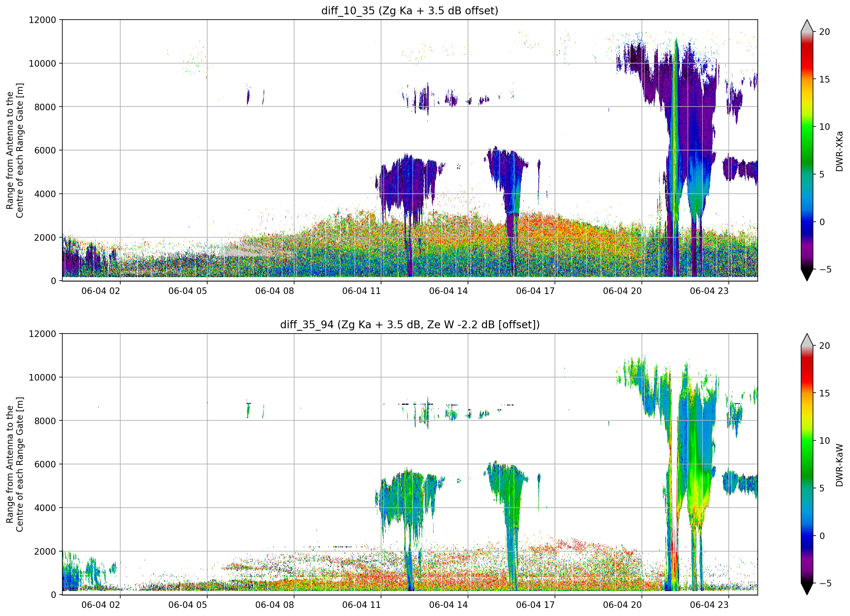Screen dimensions: 850x616
Task: Click the '06-04 23' label under the top plot
Action: pyautogui.click(x=709, y=291)
